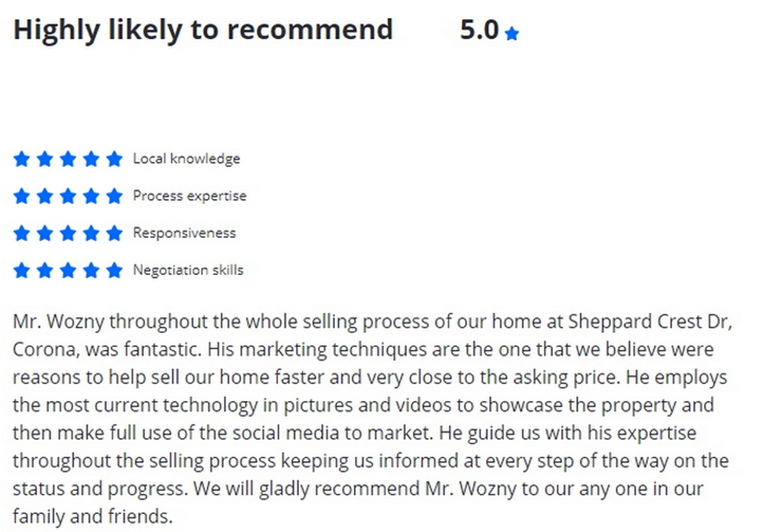Viewport: 763px width, 532px height.
Task: Click the fifth star in Local knowledge row
Action: (114, 159)
